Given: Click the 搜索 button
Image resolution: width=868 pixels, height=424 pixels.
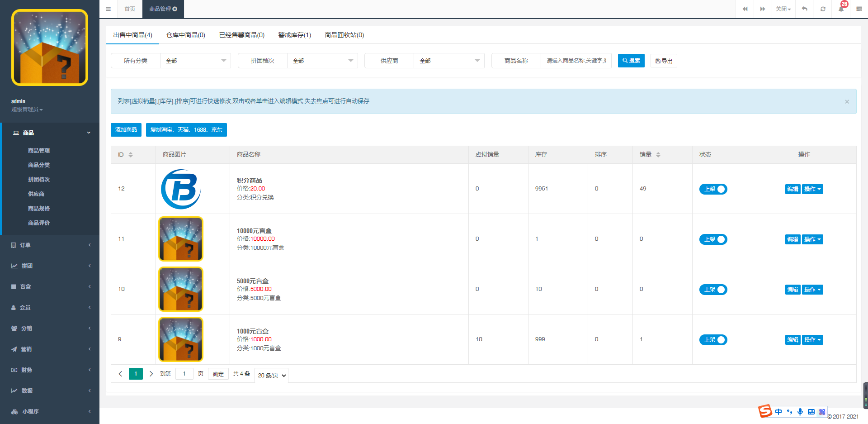Looking at the screenshot, I should [x=631, y=61].
